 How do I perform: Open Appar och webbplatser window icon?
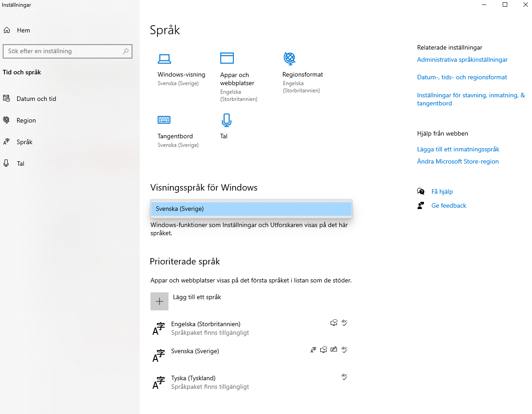coord(227,58)
